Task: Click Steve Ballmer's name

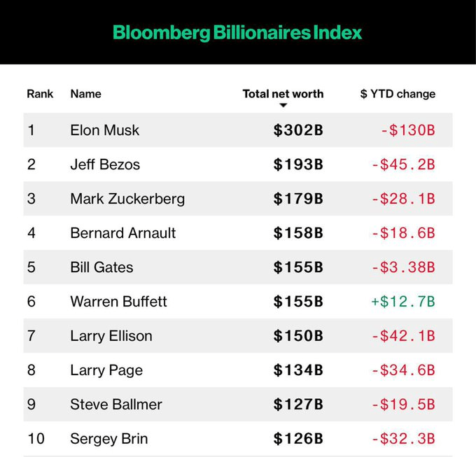Action: click(x=115, y=405)
